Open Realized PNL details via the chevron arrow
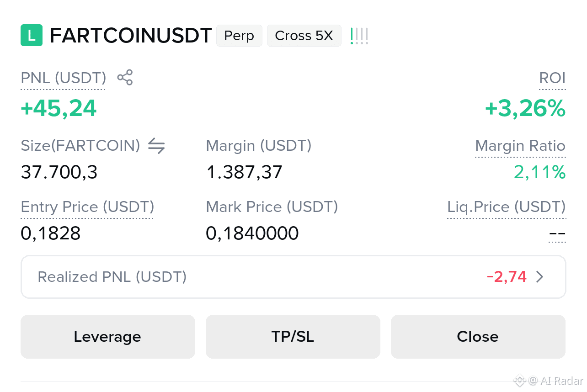This screenshot has width=587, height=392. tap(540, 277)
